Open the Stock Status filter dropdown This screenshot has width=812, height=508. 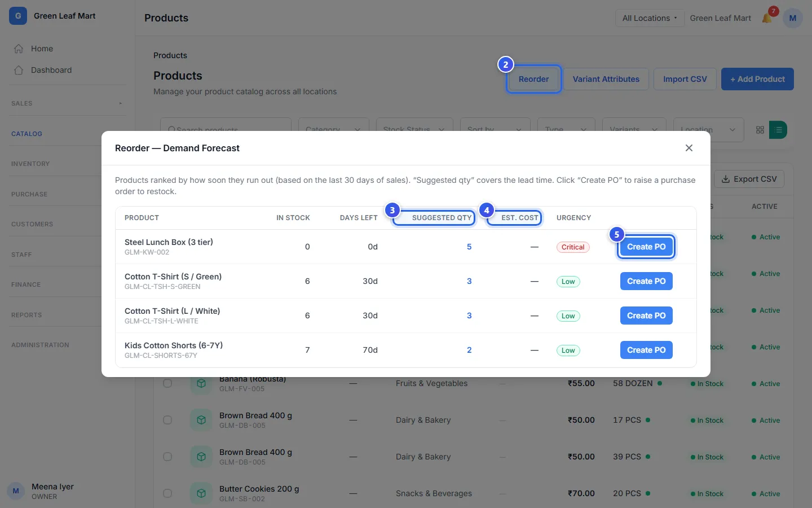414,129
